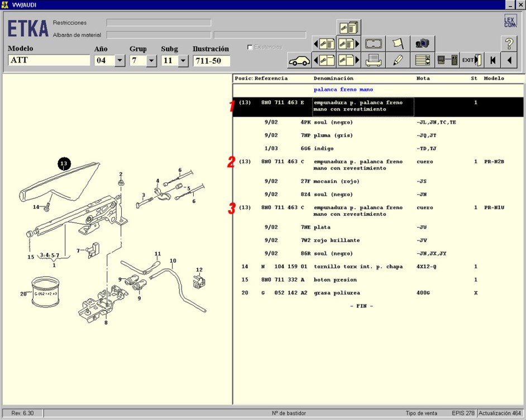Open the user and computer monitor icon
Image resolution: width=526 pixels, height=420 pixels.
(422, 44)
